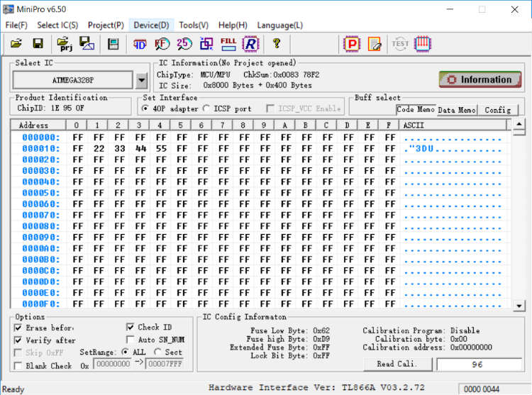The width and height of the screenshot is (532, 395).
Task: Open the Help(H) menu
Action: point(233,26)
